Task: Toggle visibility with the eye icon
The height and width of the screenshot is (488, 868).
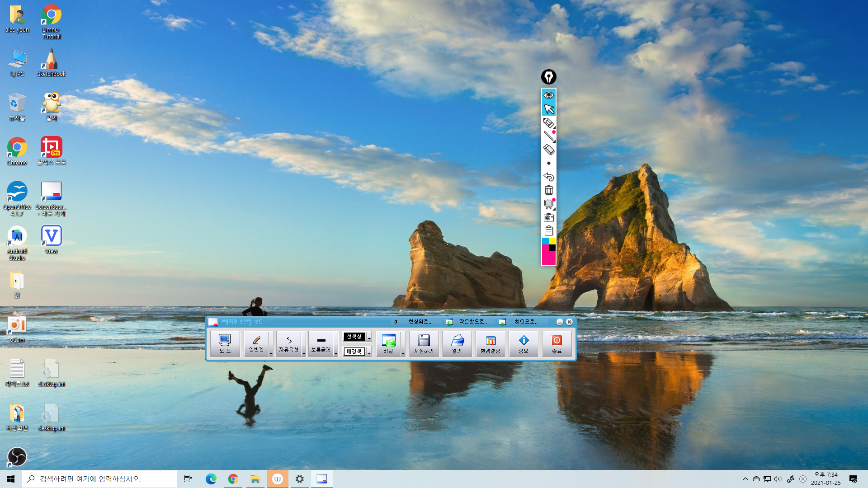Action: pyautogui.click(x=548, y=95)
